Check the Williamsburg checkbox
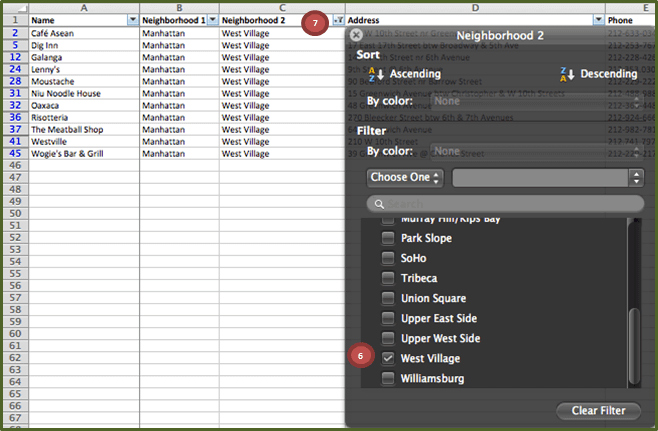 (388, 378)
